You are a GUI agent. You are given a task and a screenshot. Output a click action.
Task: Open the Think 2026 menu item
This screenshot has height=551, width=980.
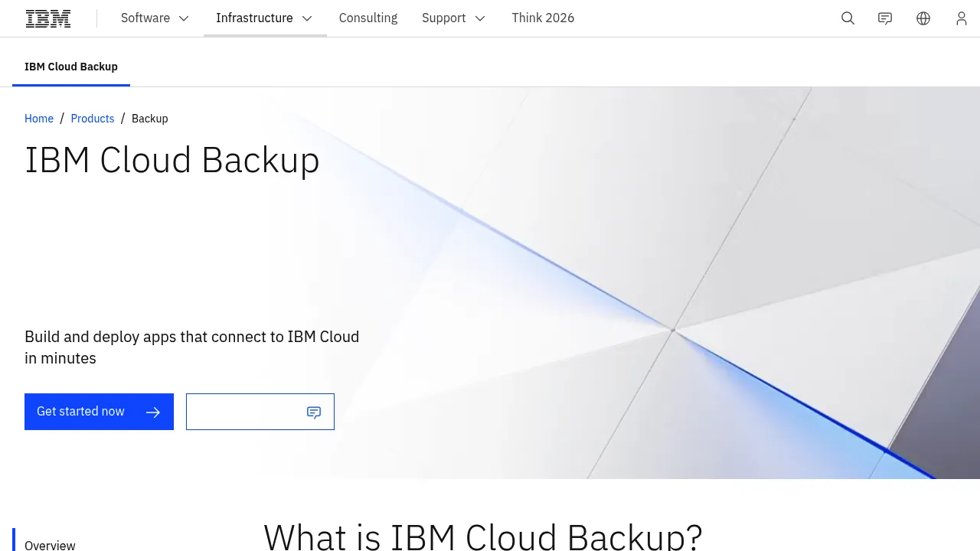click(x=543, y=18)
